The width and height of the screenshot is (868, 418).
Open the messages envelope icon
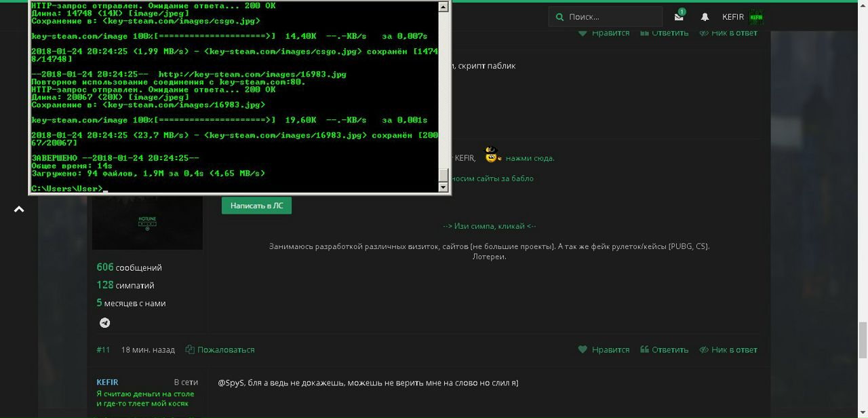click(679, 17)
